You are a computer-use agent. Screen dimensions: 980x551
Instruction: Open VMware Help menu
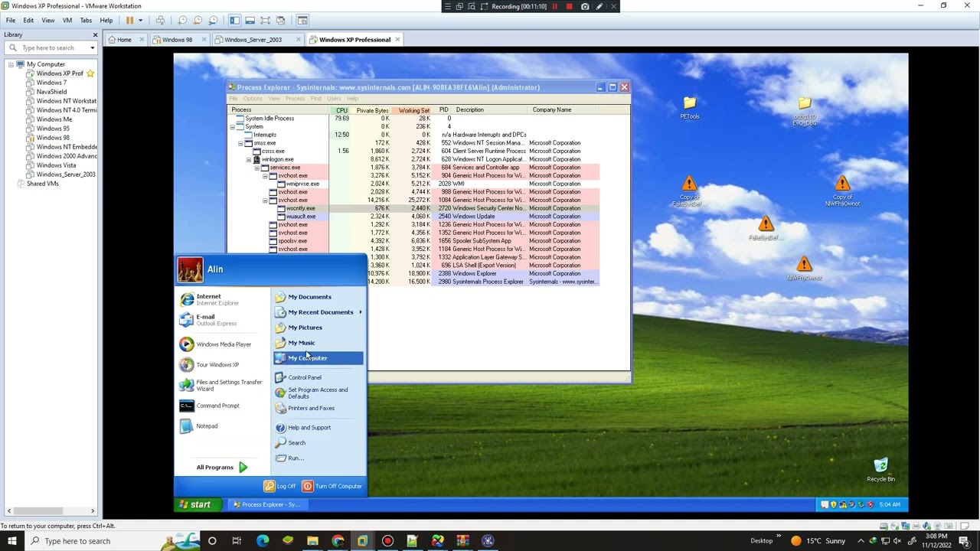coord(106,21)
